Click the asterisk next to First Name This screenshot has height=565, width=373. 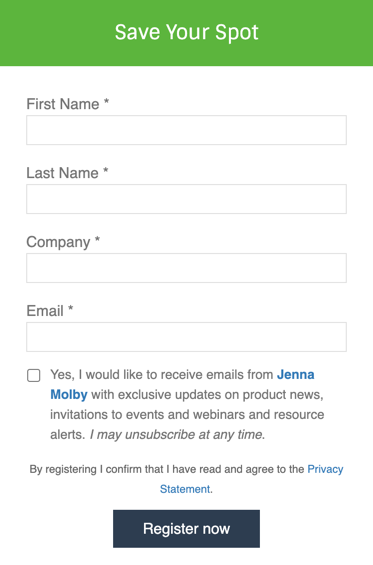(106, 101)
